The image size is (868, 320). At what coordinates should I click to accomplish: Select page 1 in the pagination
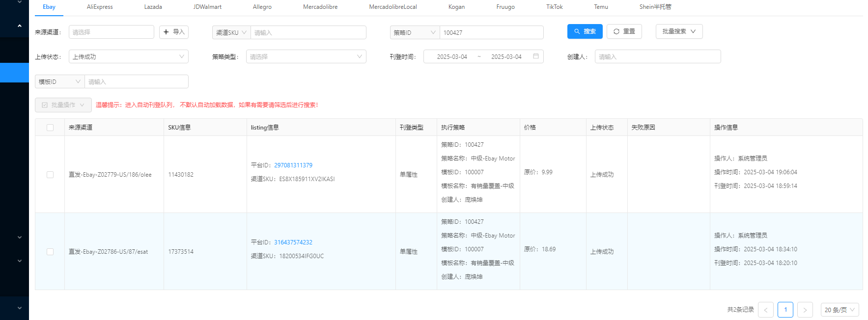(x=785, y=310)
